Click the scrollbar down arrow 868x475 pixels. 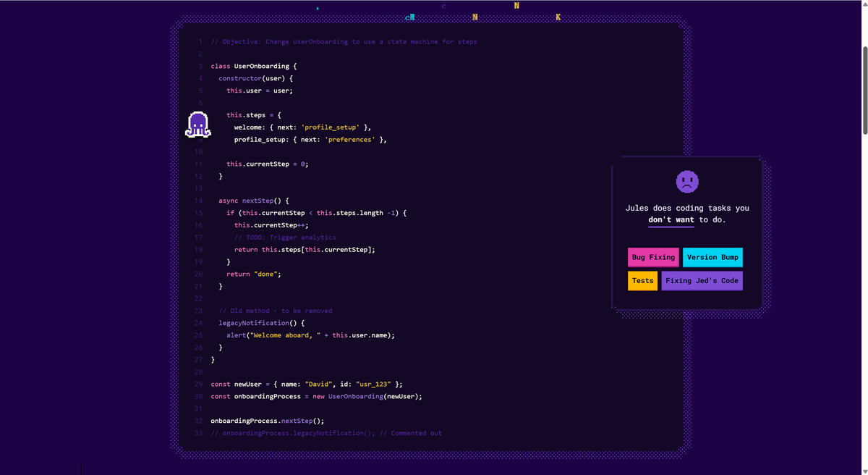tap(864, 471)
